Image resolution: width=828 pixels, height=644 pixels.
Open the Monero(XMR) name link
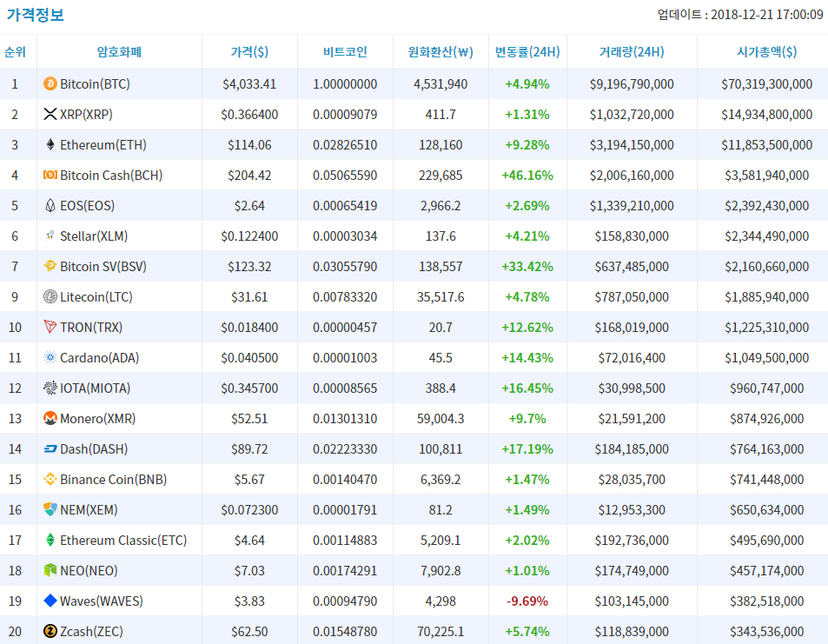pos(97,419)
